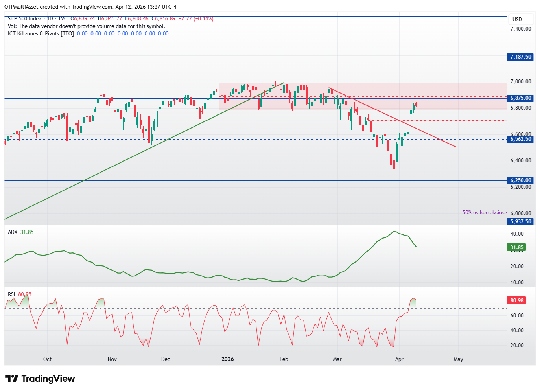Viewport: 540px width, 392px height.
Task: Click the 6,562.50 price level label
Action: [x=521, y=139]
